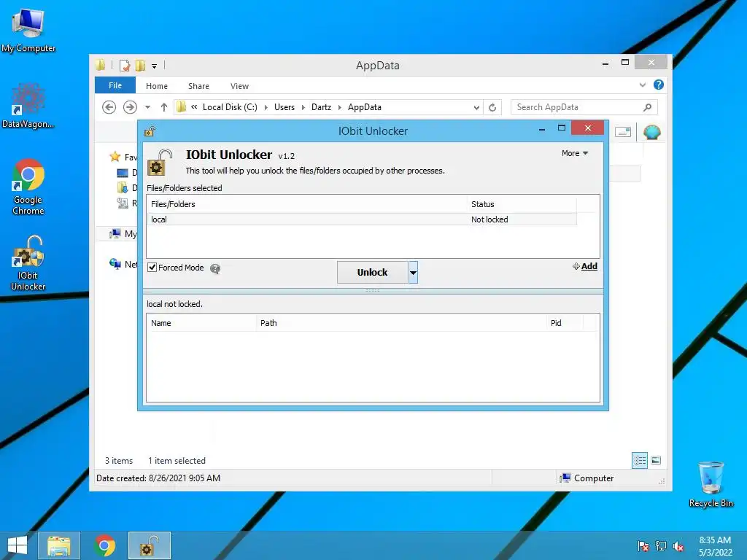The image size is (747, 560).
Task: Open recent locations dropdown arrow
Action: [x=147, y=107]
